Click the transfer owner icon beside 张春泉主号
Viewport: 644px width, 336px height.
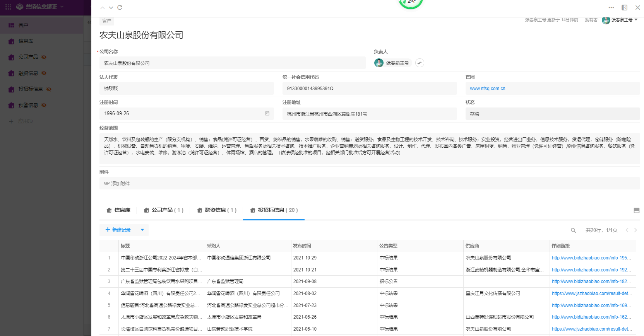pos(420,63)
